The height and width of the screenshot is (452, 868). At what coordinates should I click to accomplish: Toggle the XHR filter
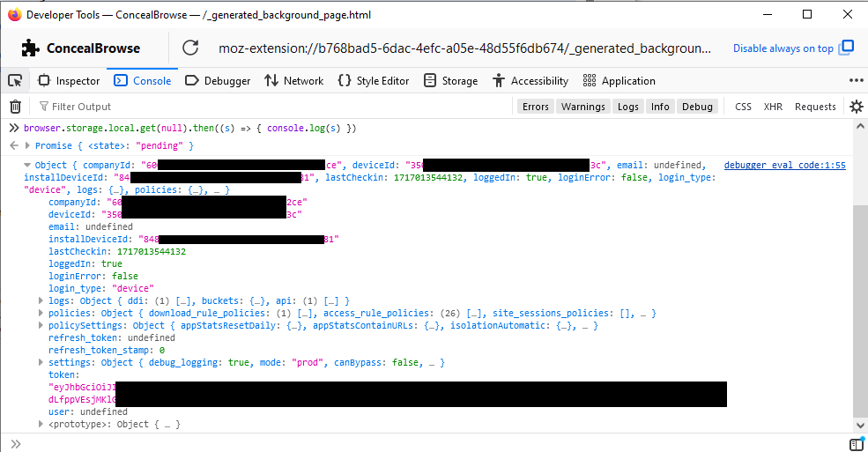pos(773,107)
